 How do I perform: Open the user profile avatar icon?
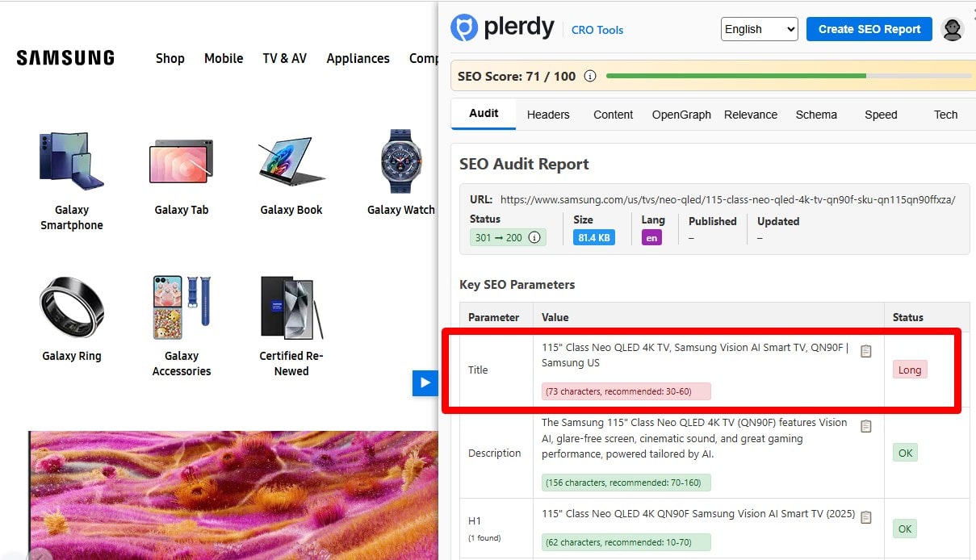click(x=953, y=29)
